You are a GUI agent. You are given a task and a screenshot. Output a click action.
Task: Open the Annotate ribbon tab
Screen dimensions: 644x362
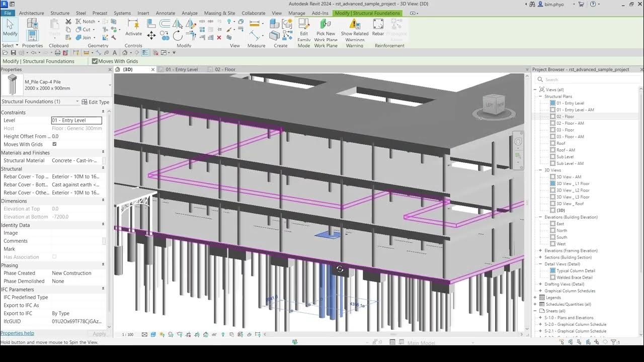coord(166,13)
